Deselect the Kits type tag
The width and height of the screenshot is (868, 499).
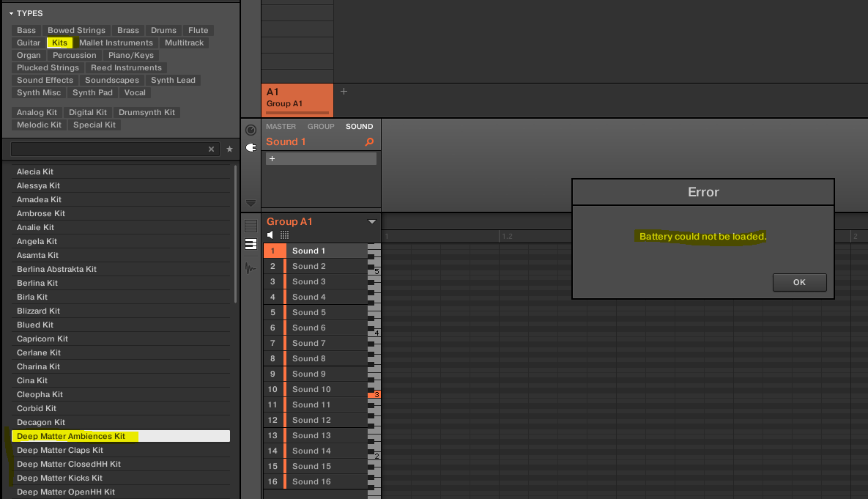(59, 43)
